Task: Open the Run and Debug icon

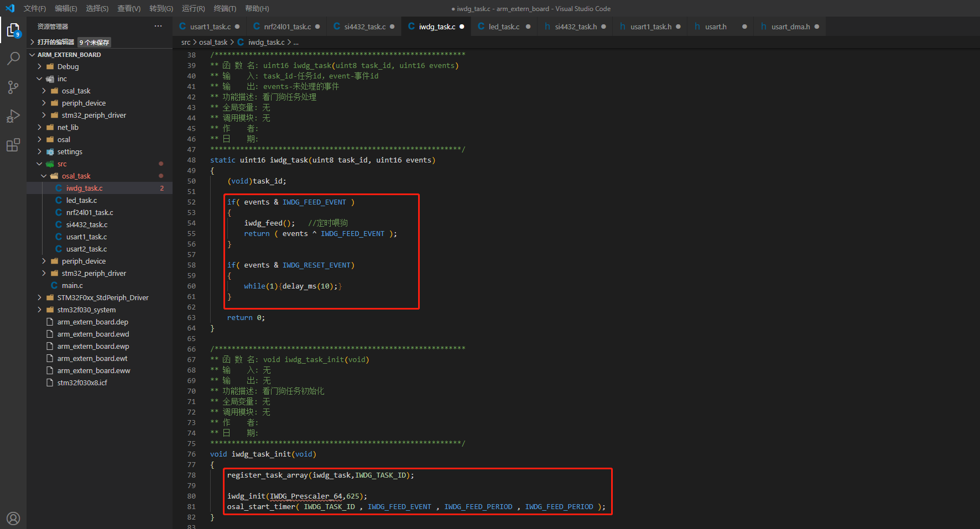Action: [x=13, y=116]
